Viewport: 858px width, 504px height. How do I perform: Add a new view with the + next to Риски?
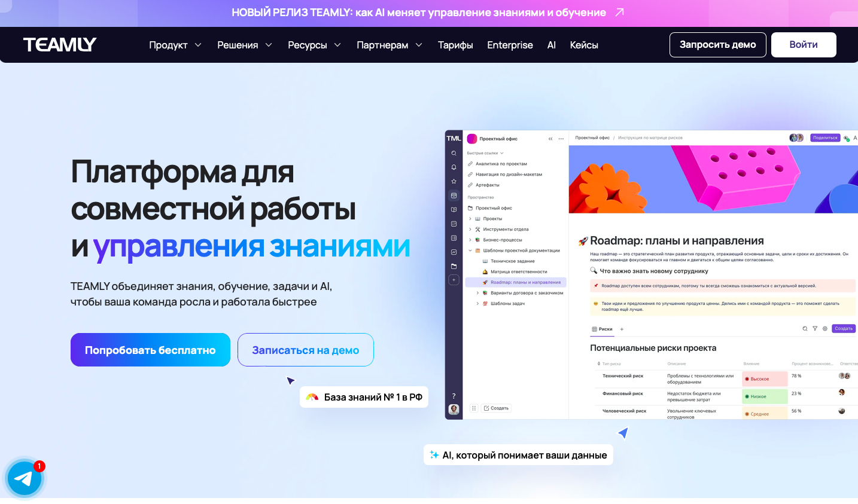click(x=621, y=329)
